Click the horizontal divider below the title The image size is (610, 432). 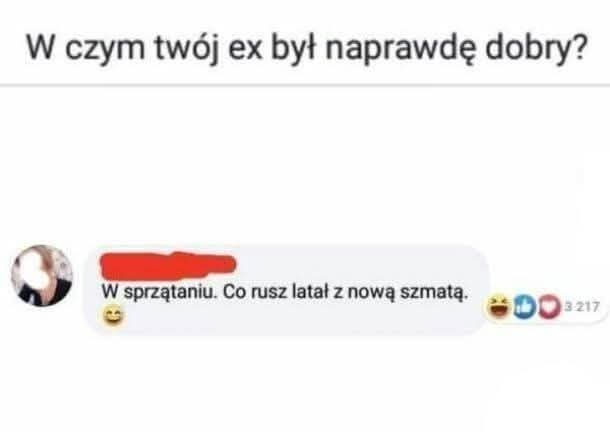click(305, 84)
